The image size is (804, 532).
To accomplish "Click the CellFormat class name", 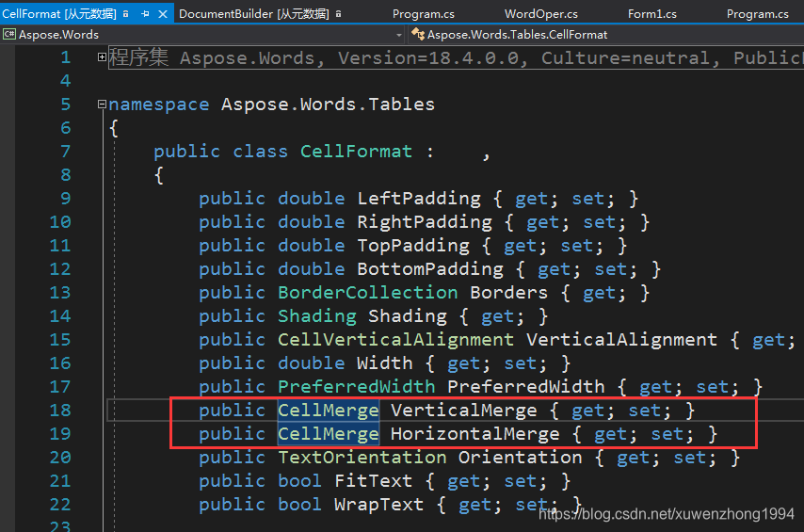I will pos(356,152).
